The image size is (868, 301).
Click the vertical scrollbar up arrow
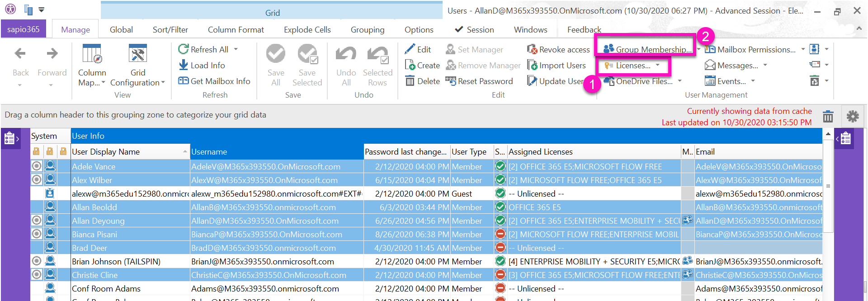(x=828, y=134)
